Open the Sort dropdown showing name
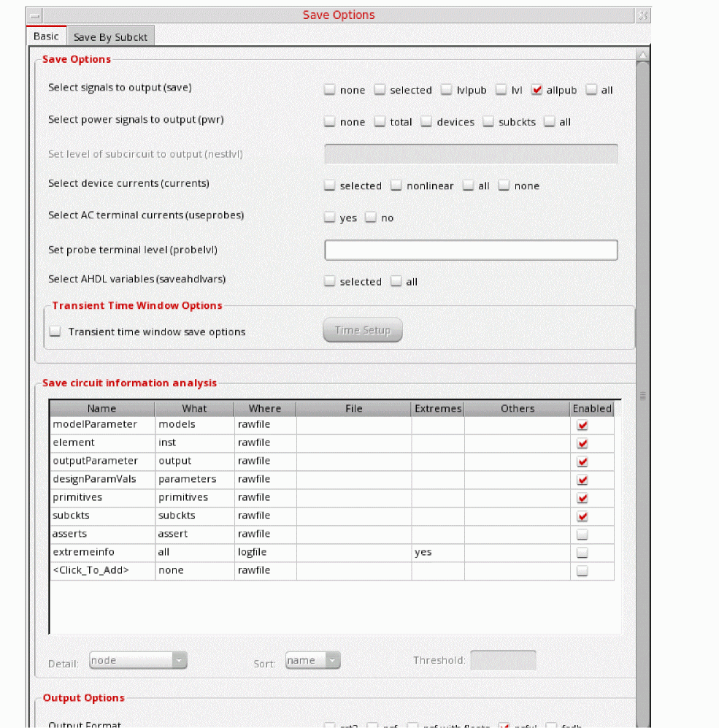The height and width of the screenshot is (728, 719). [x=312, y=661]
